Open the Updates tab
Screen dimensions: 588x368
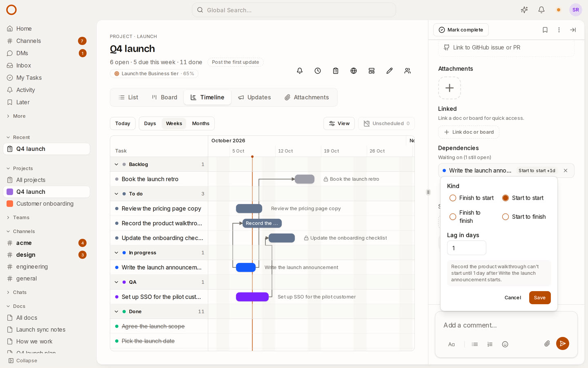(x=254, y=97)
